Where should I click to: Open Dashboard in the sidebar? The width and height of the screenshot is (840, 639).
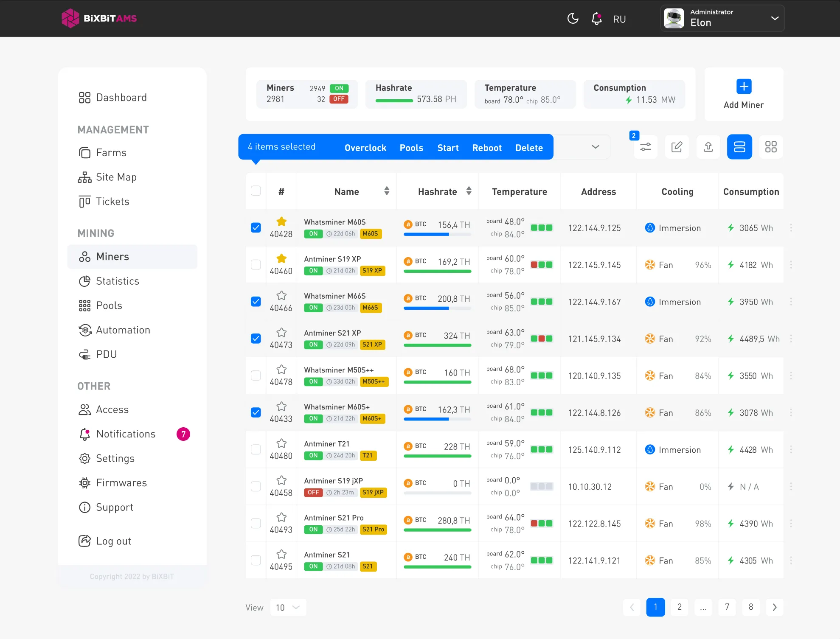click(113, 98)
